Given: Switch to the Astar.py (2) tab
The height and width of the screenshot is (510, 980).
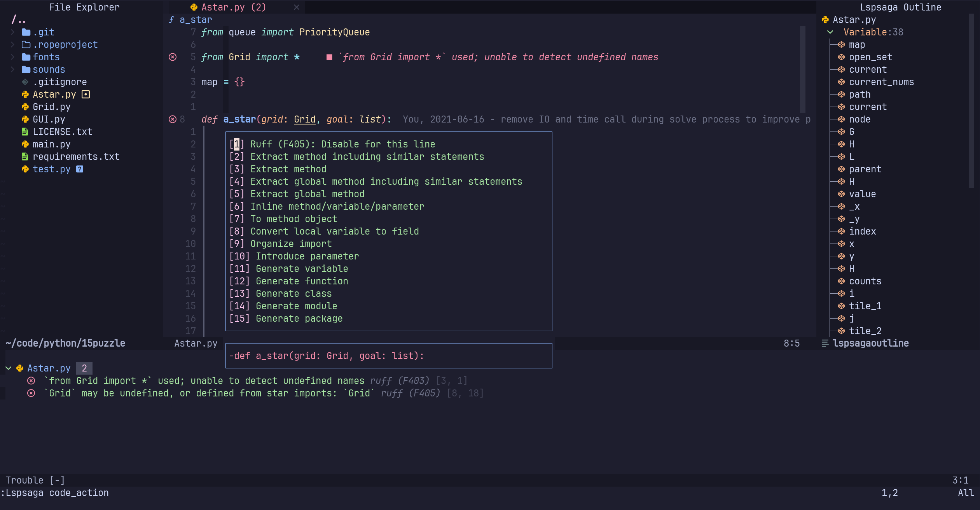Looking at the screenshot, I should click(233, 7).
